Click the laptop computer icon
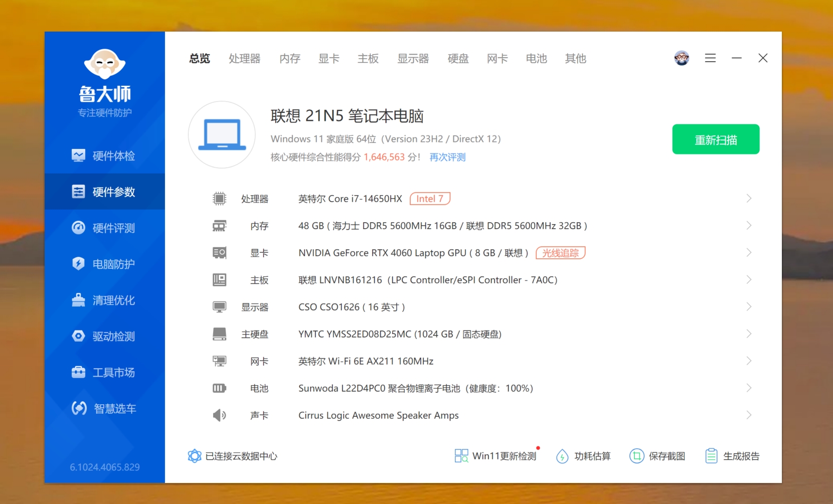Viewport: 833px width, 504px height. (222, 134)
